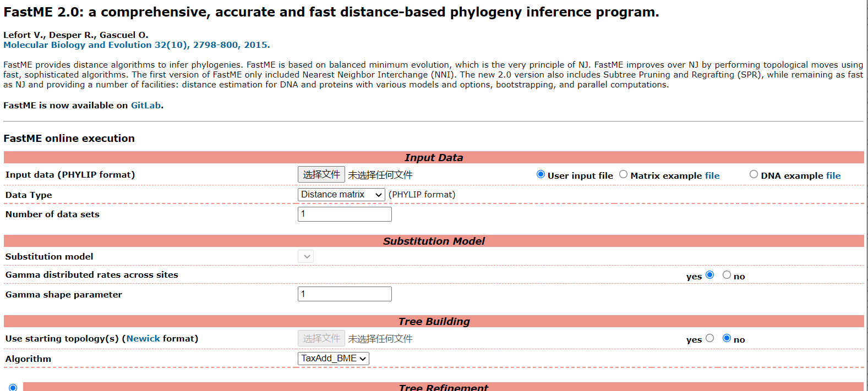
Task: Click the 'Number of data sets' label
Action: 52,214
